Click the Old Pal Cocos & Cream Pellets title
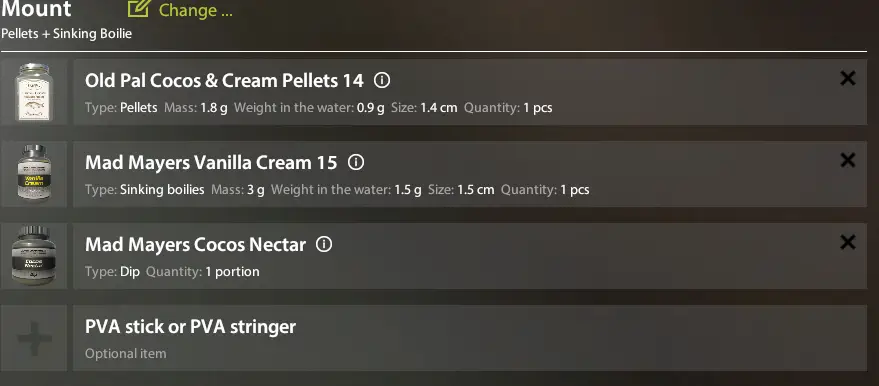This screenshot has height=386, width=879. point(224,81)
